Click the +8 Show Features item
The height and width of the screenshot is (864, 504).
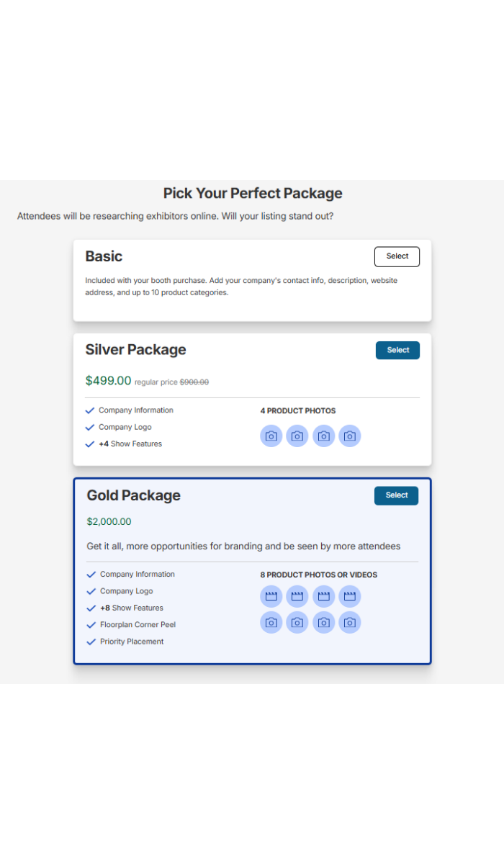click(x=132, y=608)
